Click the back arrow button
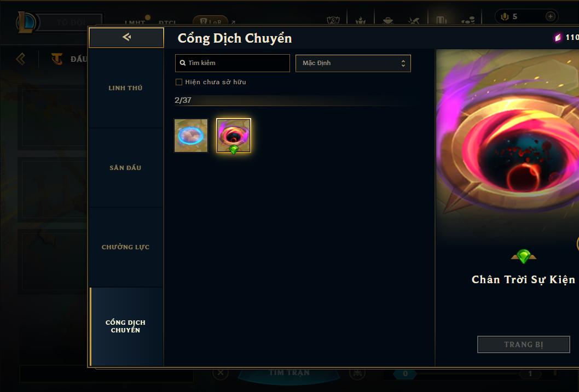The height and width of the screenshot is (392, 579). (x=126, y=37)
